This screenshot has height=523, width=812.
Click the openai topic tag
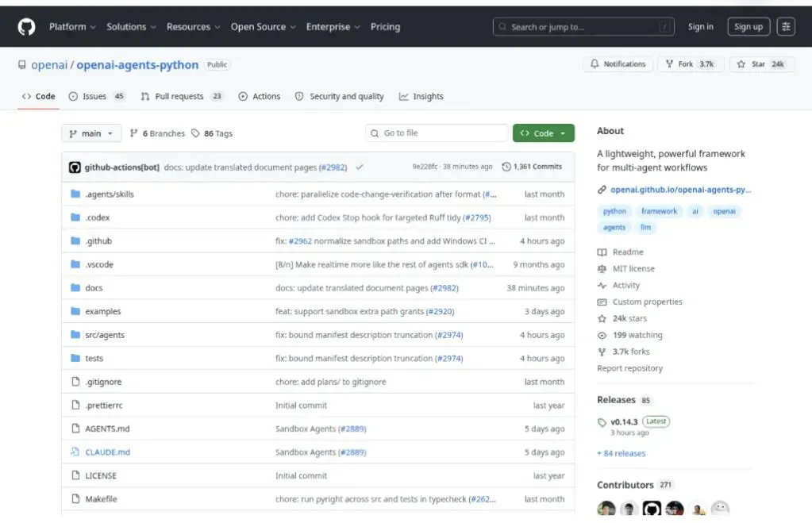pos(724,211)
